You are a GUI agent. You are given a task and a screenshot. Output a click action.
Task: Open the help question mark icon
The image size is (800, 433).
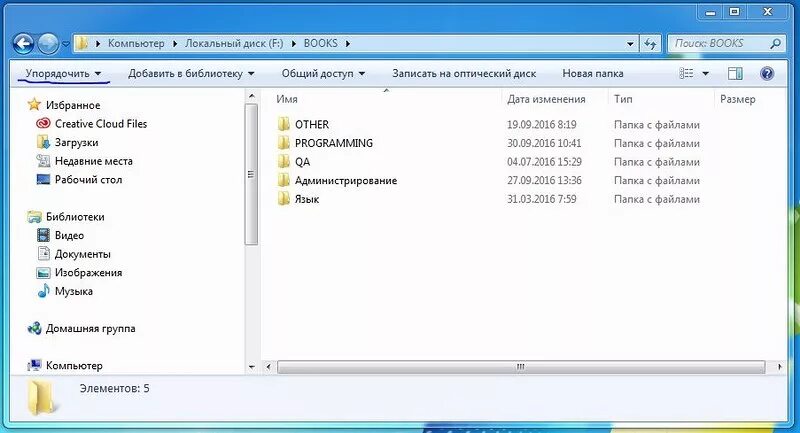point(767,73)
